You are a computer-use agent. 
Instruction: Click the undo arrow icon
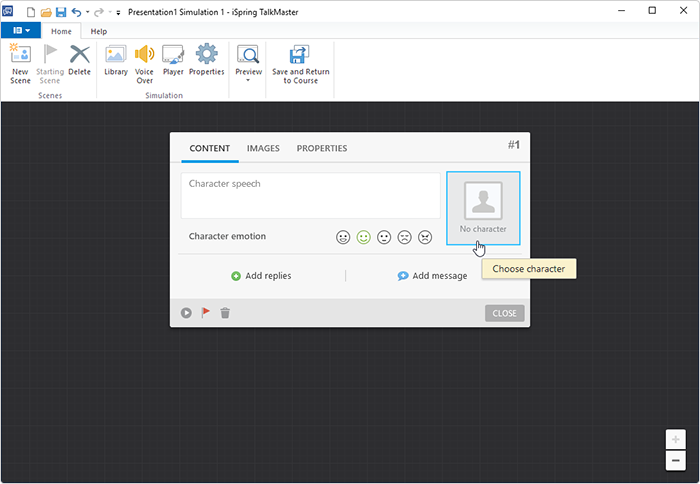pos(77,12)
